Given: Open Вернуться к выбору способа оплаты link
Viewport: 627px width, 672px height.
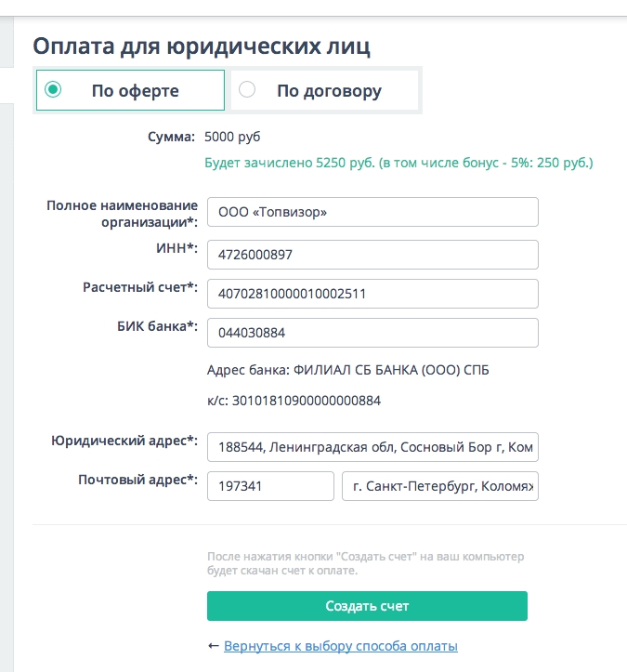Looking at the screenshot, I should (341, 646).
